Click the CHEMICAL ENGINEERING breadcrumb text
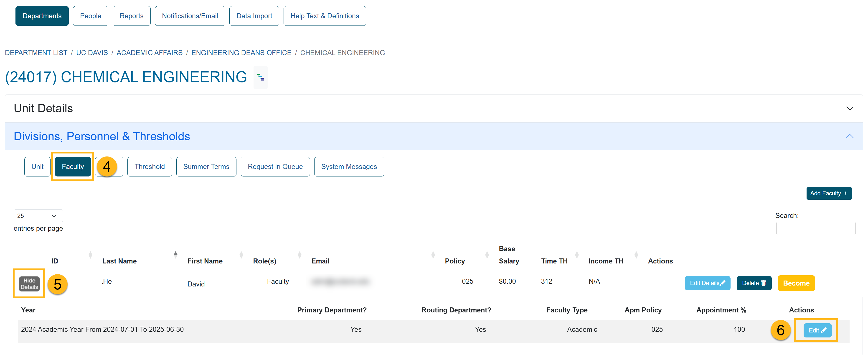 [342, 53]
